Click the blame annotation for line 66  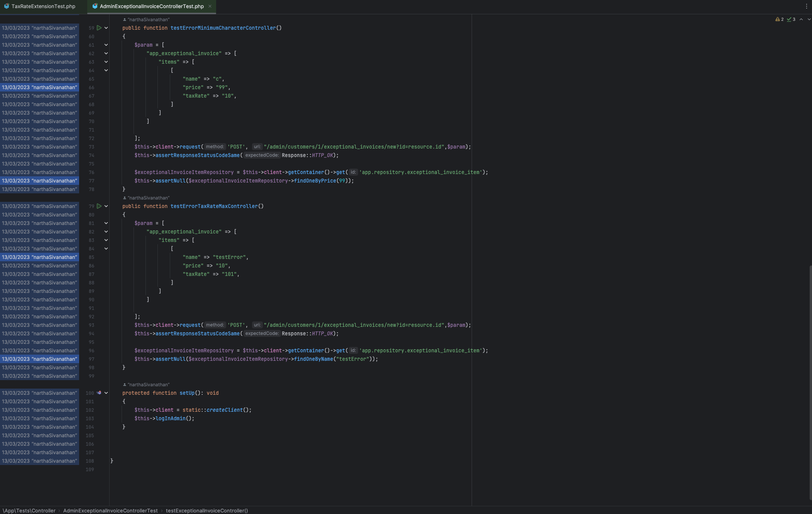(39, 87)
